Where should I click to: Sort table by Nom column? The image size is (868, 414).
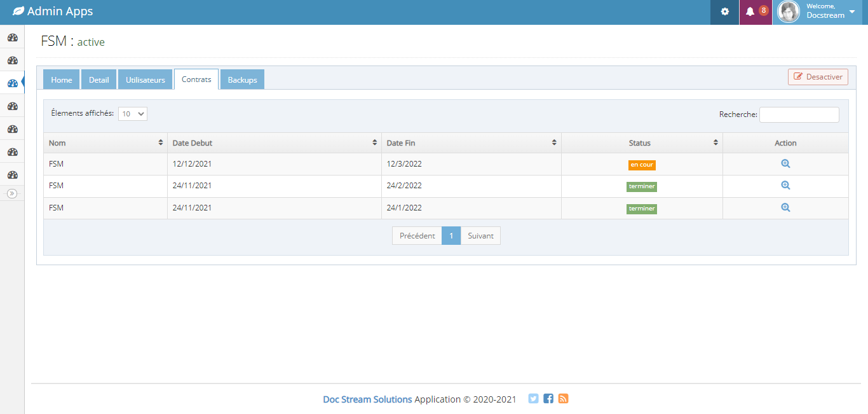click(105, 143)
